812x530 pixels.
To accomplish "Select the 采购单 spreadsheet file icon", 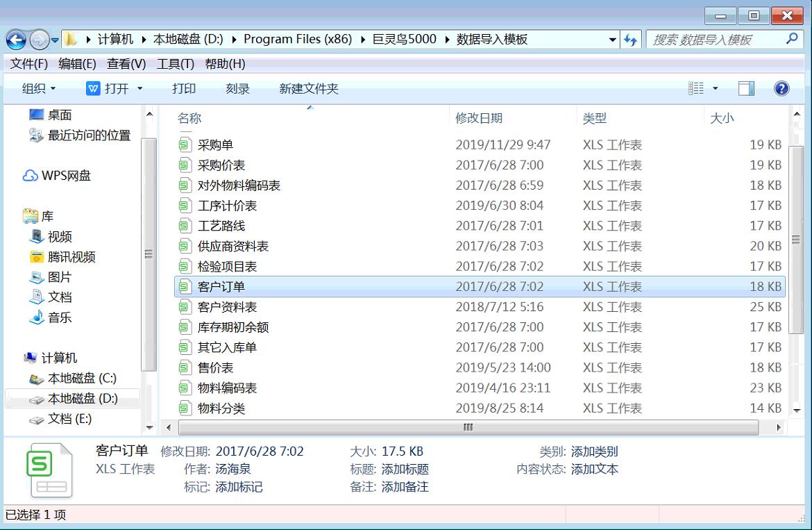I will pos(184,145).
